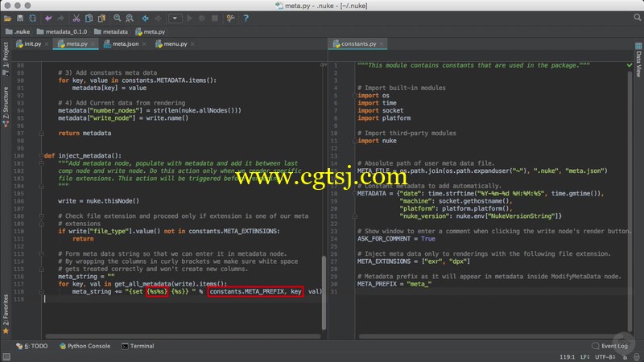Click the Cut scissors icon
The width and height of the screenshot is (644, 362).
76,18
